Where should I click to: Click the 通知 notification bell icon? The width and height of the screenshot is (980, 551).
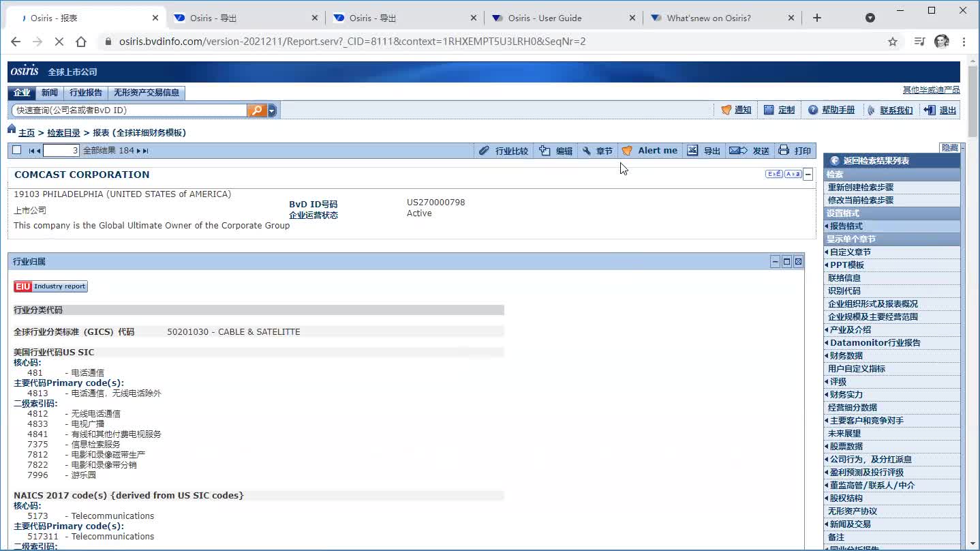(726, 110)
